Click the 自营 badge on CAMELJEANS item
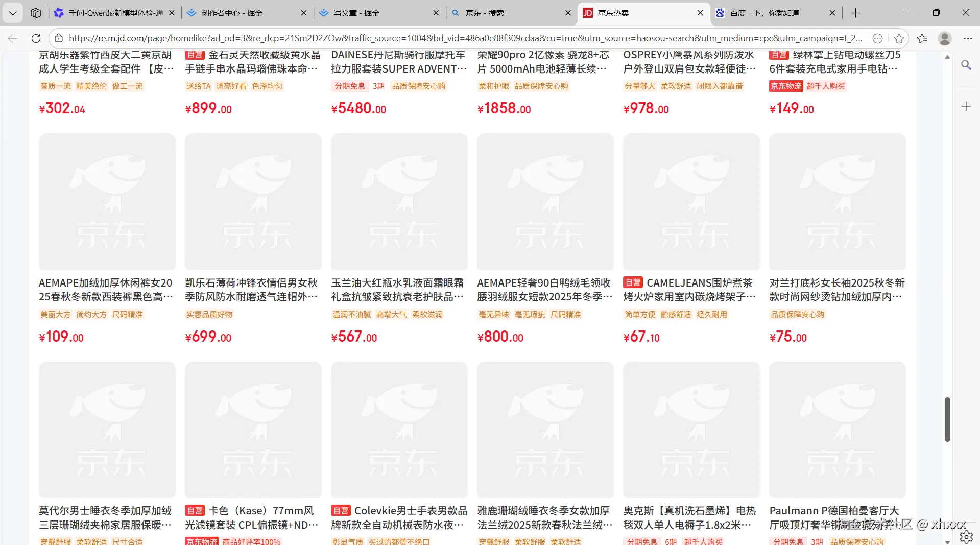Image resolution: width=980 pixels, height=545 pixels. (x=633, y=282)
